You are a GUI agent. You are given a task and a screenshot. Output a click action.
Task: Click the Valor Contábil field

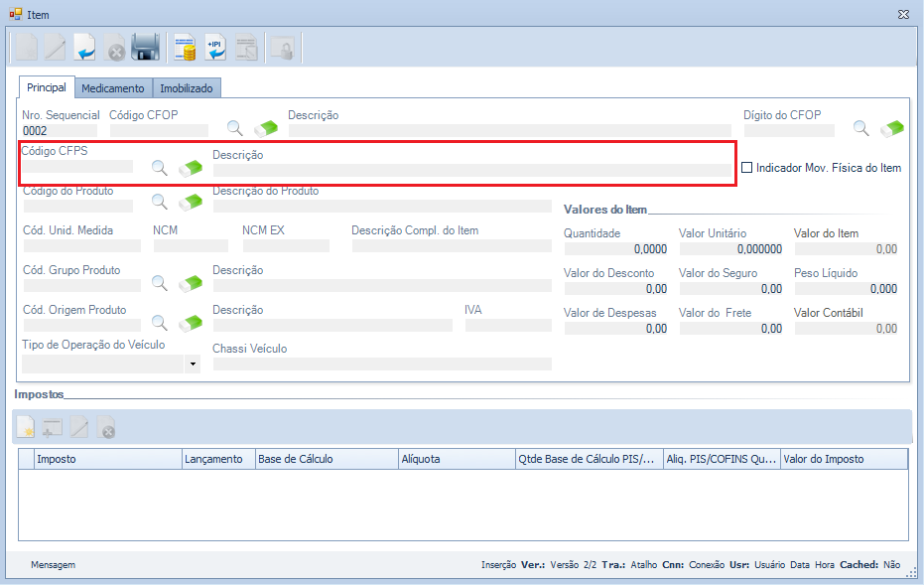[x=847, y=329]
